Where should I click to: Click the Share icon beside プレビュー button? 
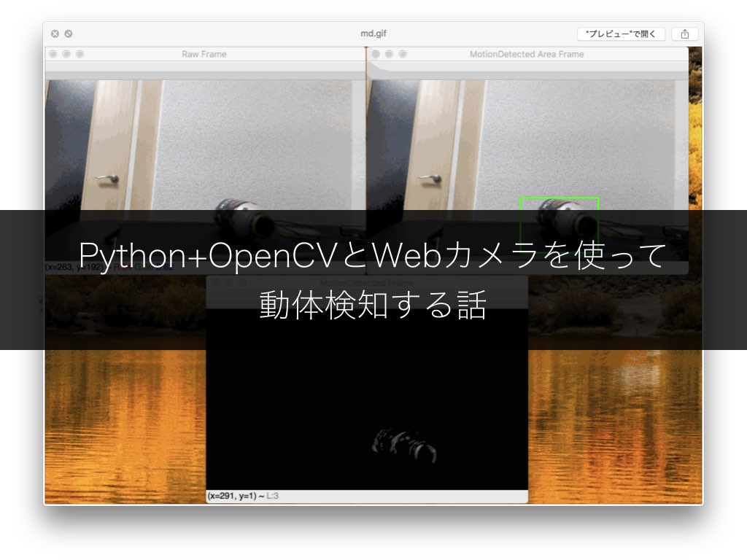(684, 34)
